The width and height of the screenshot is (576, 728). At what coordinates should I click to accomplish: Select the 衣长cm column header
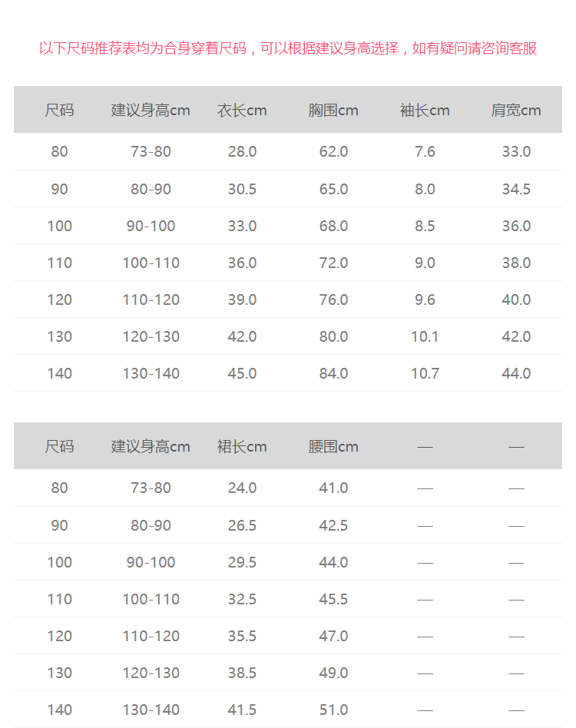pos(242,111)
